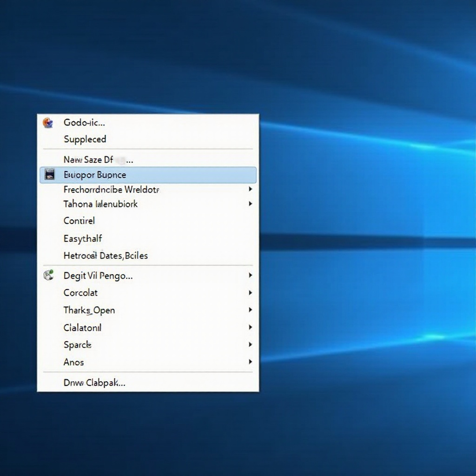Expand the Frechorrdncibe Wreldotr submenu arrow
This screenshot has width=476, height=476.
pos(250,189)
